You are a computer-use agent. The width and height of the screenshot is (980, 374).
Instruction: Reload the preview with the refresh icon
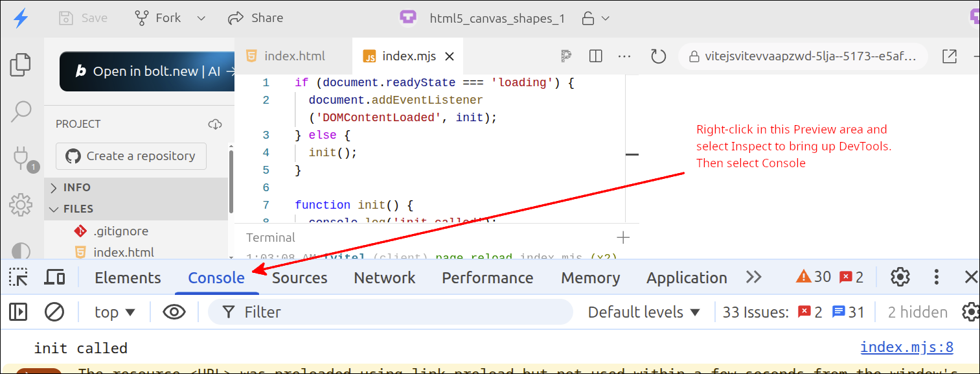pos(658,56)
